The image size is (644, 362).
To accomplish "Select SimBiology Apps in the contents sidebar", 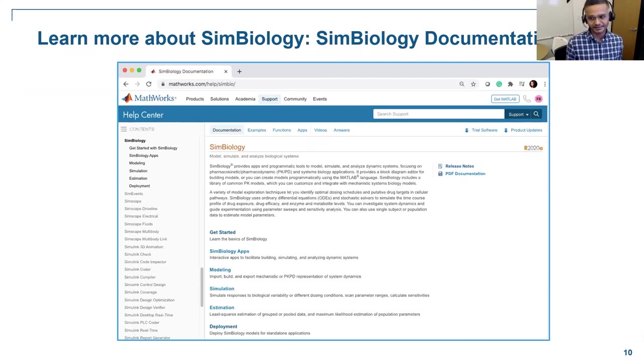I will click(143, 156).
